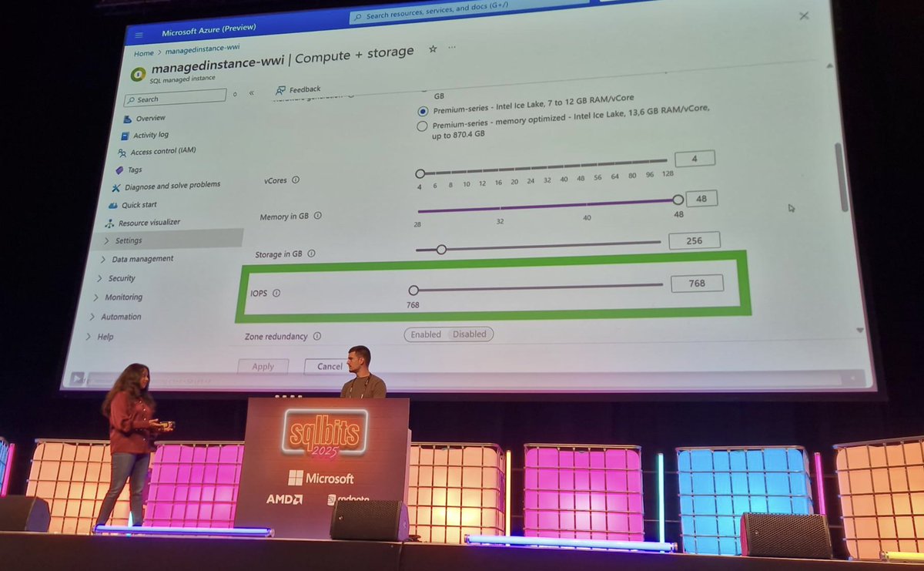Screen dimensions: 924x571
Task: Click the Access control (IAM) people icon
Action: coord(122,153)
